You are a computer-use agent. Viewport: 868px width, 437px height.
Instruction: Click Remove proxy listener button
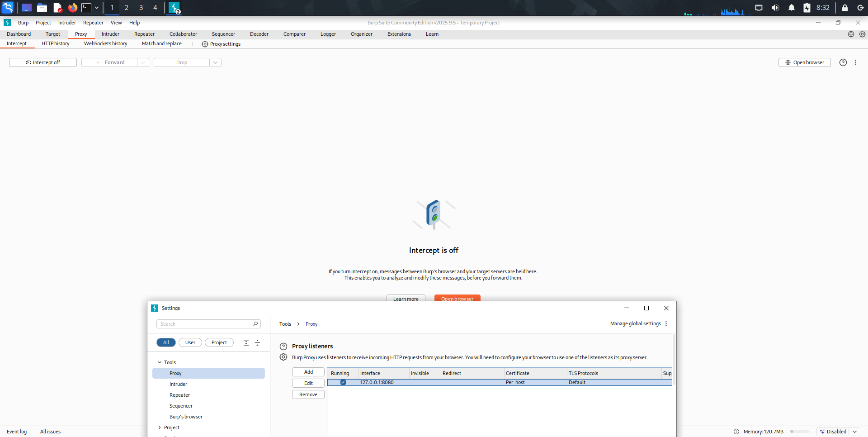(x=308, y=394)
